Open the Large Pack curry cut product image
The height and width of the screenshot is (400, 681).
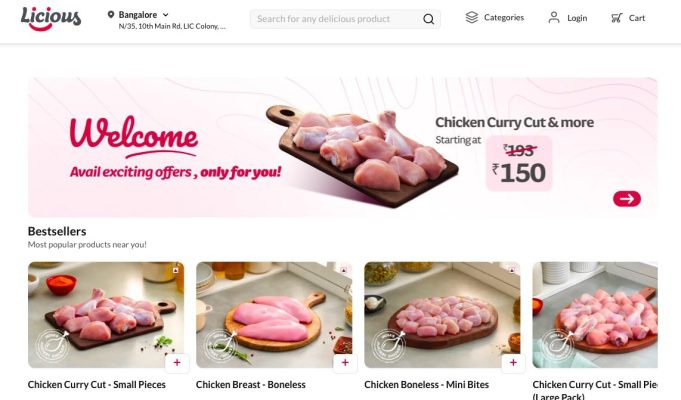[x=595, y=315]
